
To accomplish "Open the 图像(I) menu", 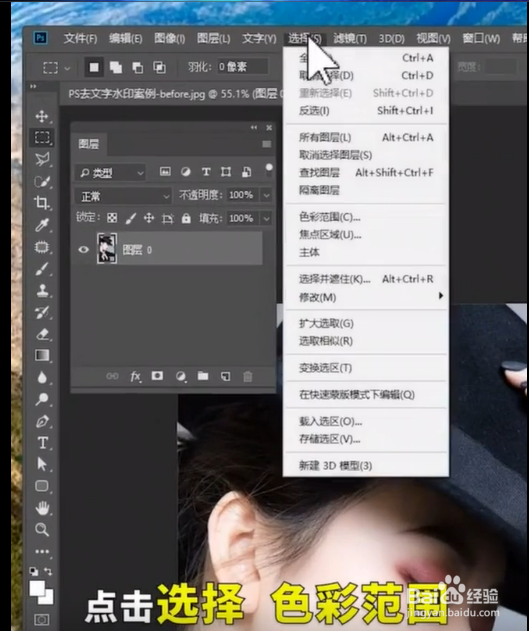I will tap(169, 38).
